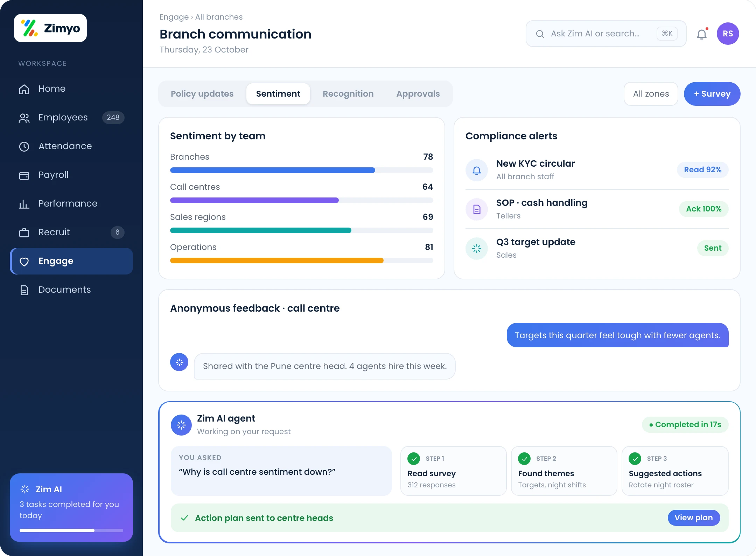756x556 pixels.
Task: Click the Zim AI agent avatar icon
Action: pos(181,425)
